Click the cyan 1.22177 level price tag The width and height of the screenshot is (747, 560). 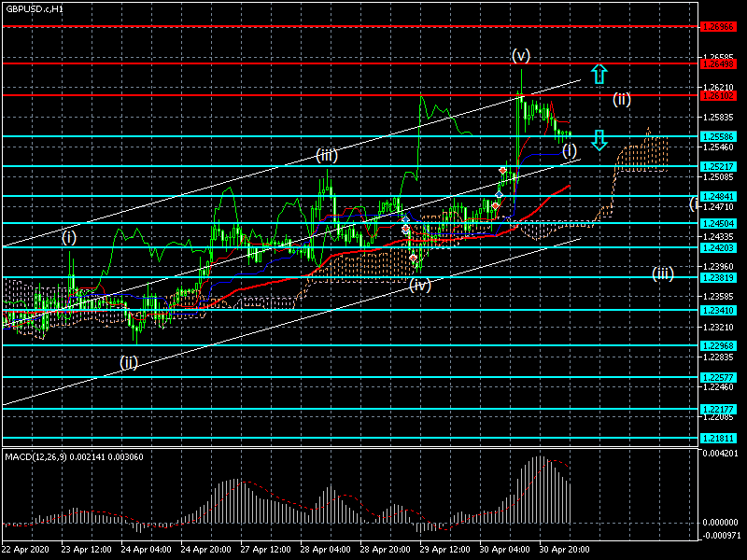(718, 409)
